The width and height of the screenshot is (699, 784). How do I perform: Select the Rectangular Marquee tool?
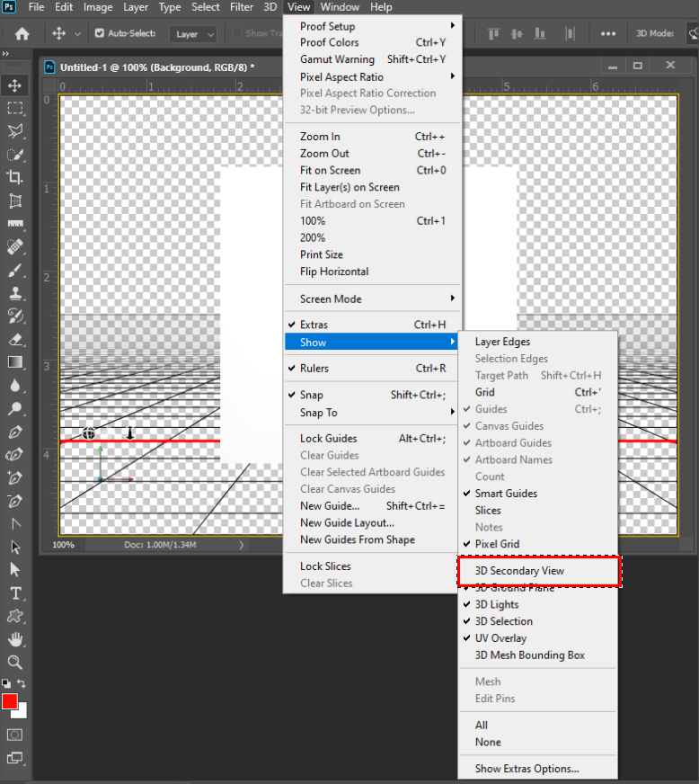click(15, 109)
